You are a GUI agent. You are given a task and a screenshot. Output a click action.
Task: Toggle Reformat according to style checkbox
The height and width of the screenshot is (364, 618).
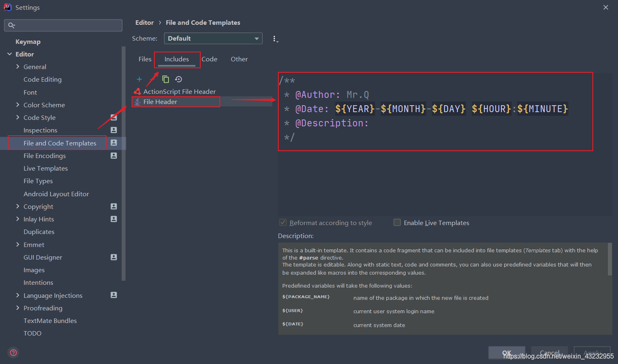[283, 223]
